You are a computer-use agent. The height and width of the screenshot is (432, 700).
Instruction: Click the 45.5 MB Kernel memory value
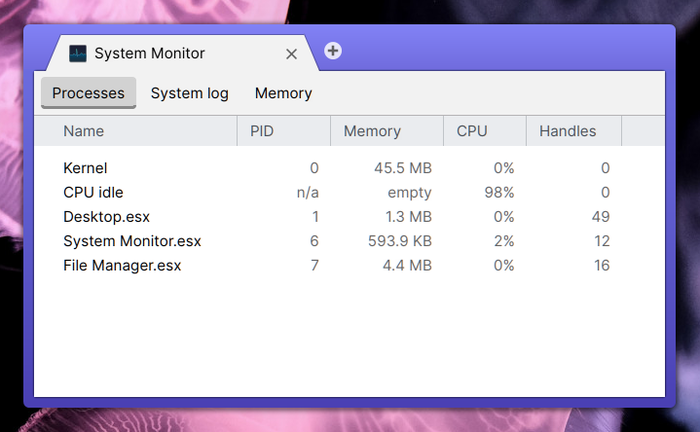pos(403,168)
